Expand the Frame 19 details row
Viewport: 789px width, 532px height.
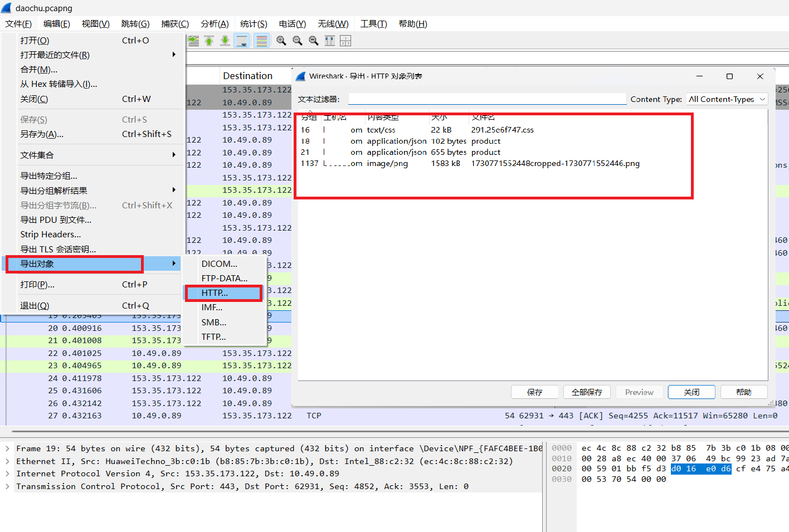point(7,448)
